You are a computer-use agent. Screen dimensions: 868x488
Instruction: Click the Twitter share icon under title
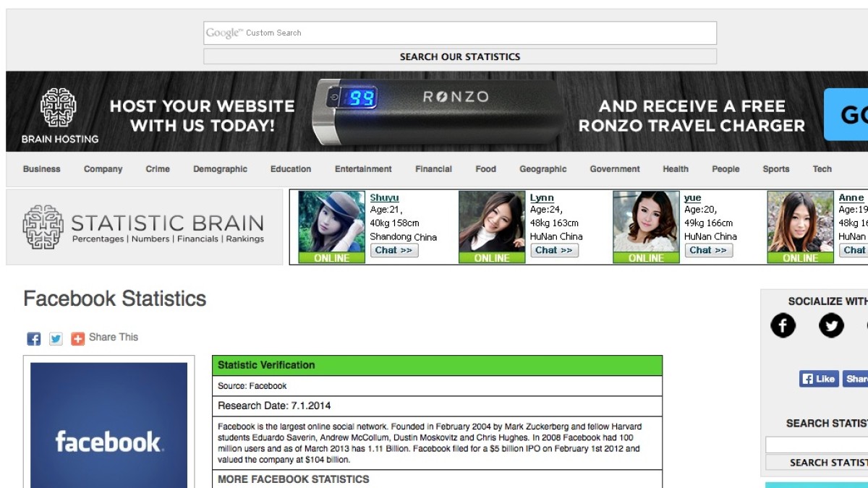56,338
